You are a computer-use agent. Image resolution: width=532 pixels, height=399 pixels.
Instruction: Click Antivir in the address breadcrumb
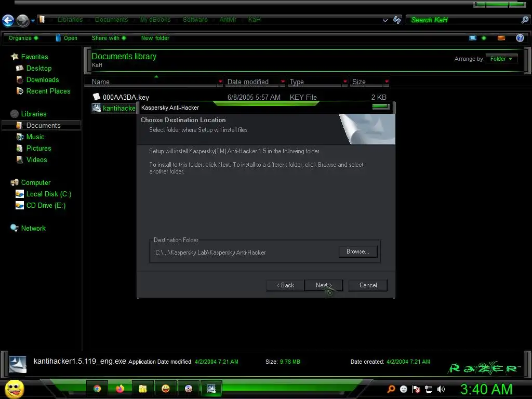tap(228, 20)
